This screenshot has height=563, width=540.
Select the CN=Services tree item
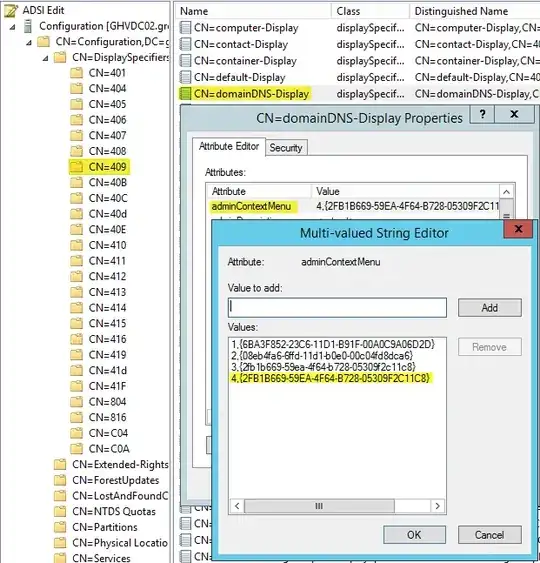click(x=101, y=558)
